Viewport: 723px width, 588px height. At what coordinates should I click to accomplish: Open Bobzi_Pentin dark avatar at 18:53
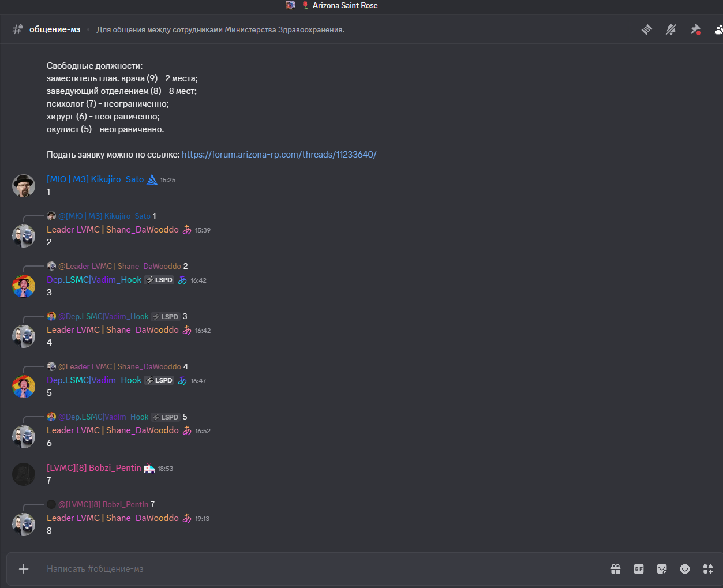pos(24,474)
